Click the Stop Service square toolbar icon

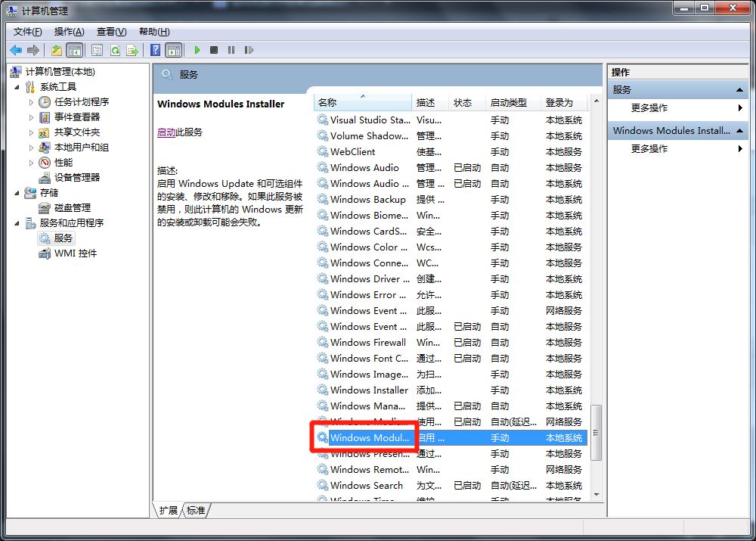tap(214, 50)
